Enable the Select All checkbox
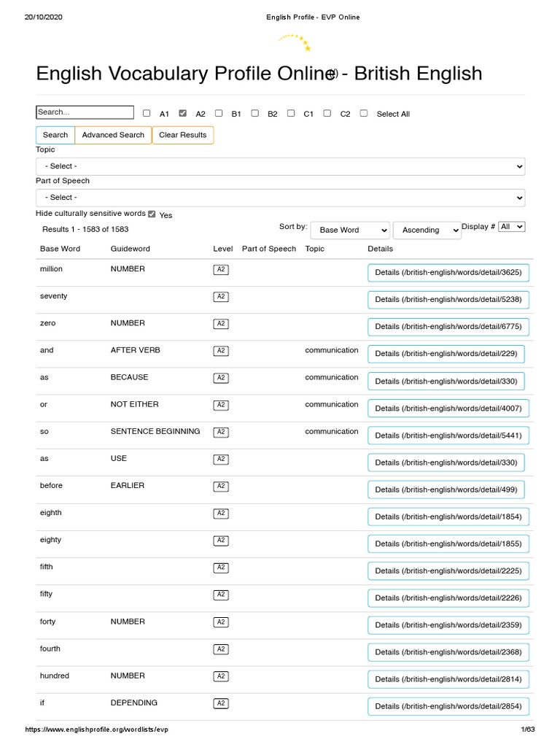Image resolution: width=560 pixels, height=747 pixels. click(x=364, y=113)
